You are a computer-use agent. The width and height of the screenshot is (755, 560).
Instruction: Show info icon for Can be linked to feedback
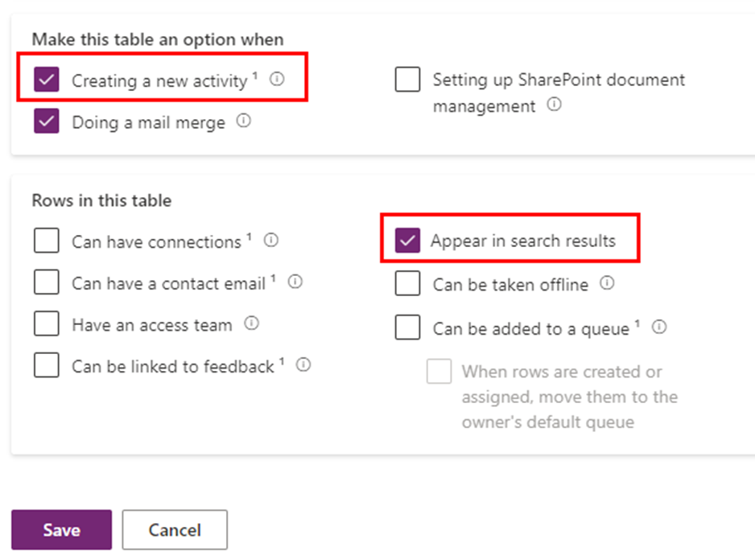click(x=303, y=364)
